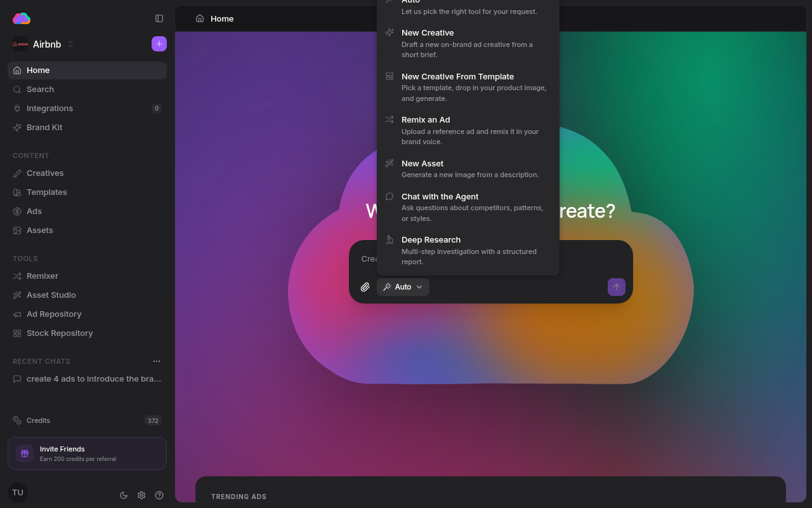Click the Home breadcrumb tab

pyautogui.click(x=214, y=18)
